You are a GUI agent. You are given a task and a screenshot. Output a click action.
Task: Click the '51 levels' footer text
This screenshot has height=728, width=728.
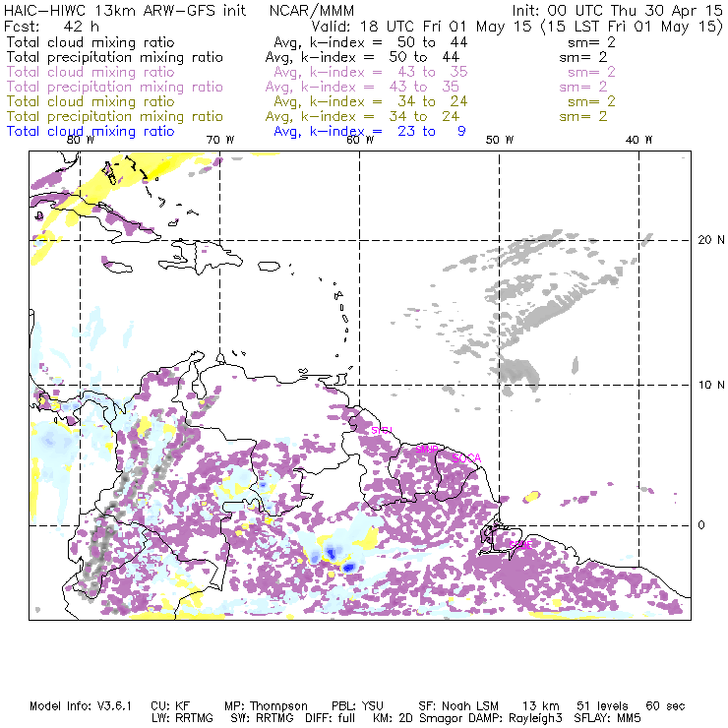pyautogui.click(x=602, y=706)
